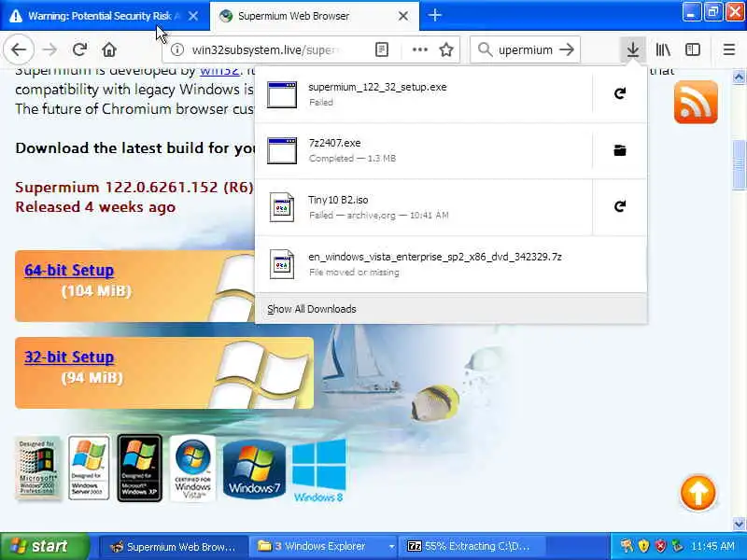Select Supermium Web Browser taskbar button
Image resolution: width=747 pixels, height=560 pixels.
174,546
